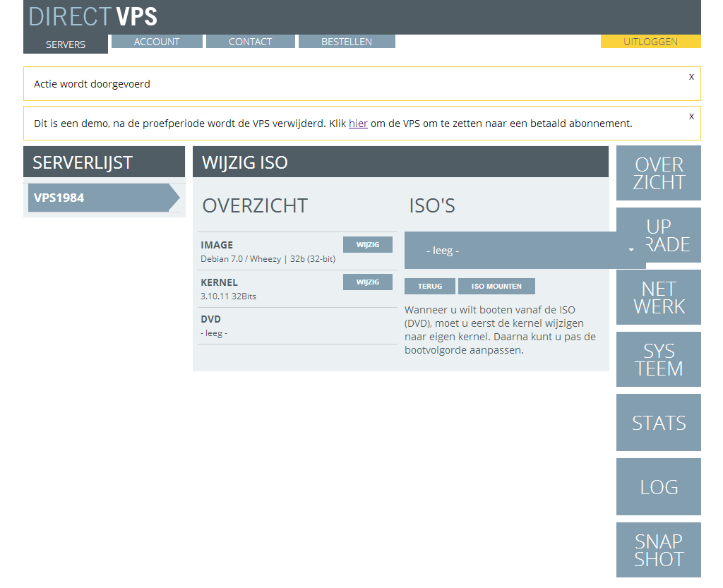Close the demo trial warning message
The width and height of the screenshot is (723, 588).
click(691, 116)
